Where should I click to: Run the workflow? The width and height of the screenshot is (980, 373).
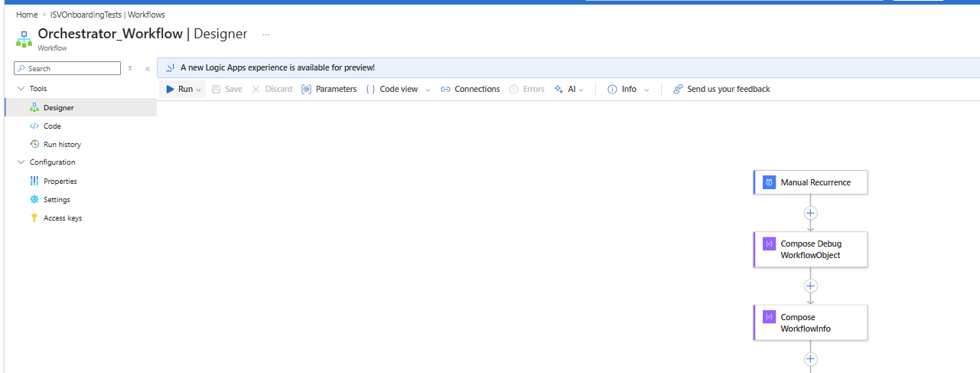179,90
